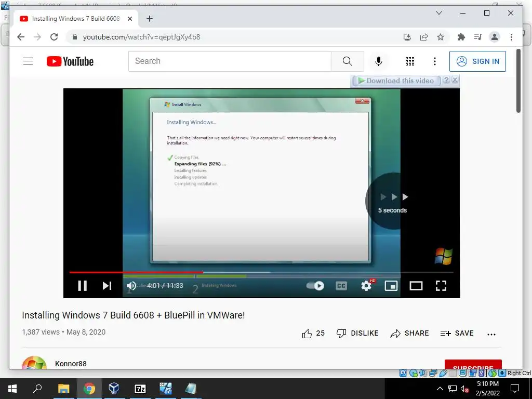This screenshot has width=532, height=399.
Task: Open the Konnor88 channel name
Action: (x=71, y=364)
